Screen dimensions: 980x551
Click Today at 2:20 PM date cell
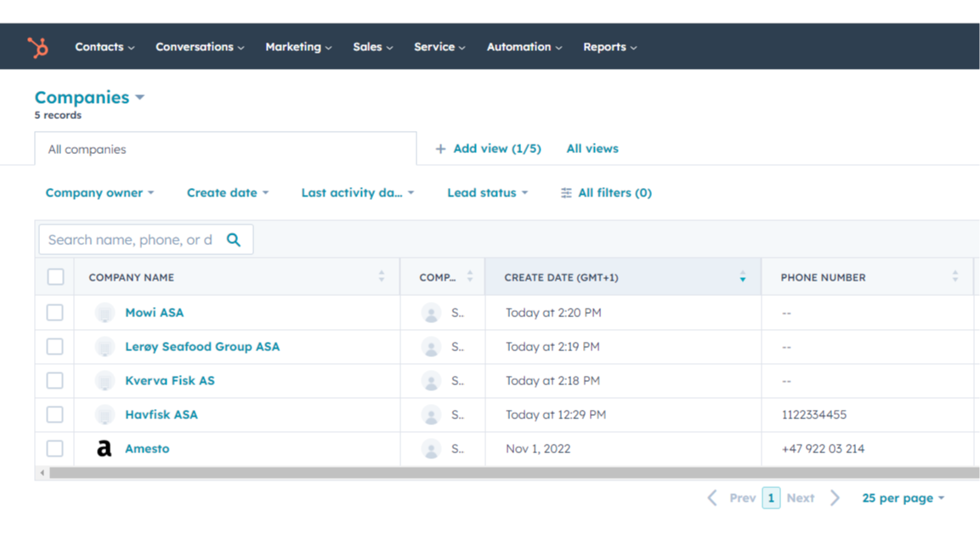click(x=553, y=313)
